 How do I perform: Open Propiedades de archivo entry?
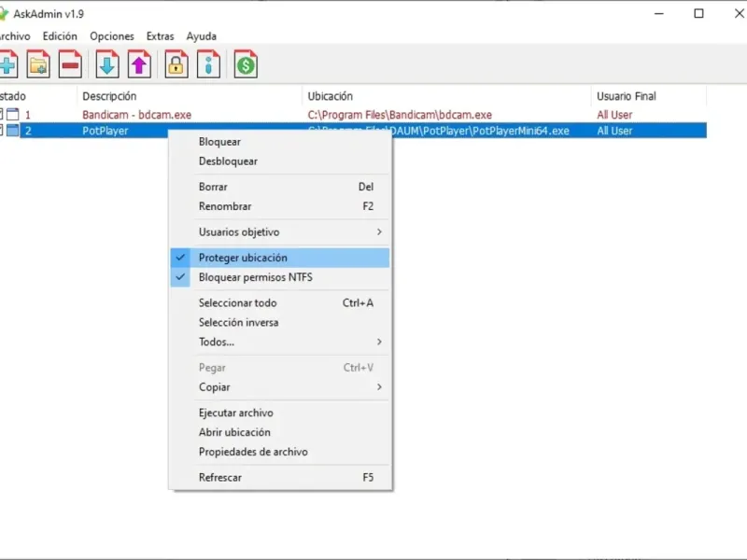pos(280,452)
